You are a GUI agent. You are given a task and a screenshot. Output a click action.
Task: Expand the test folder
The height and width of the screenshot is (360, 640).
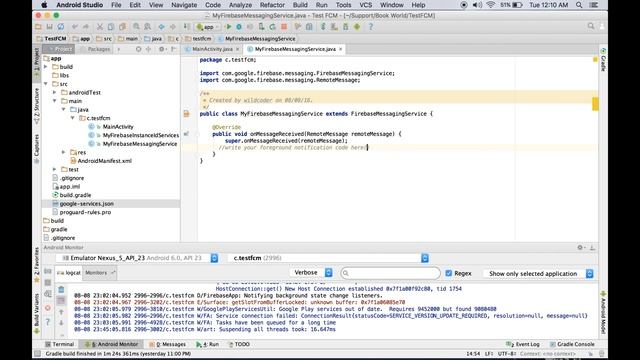point(54,169)
